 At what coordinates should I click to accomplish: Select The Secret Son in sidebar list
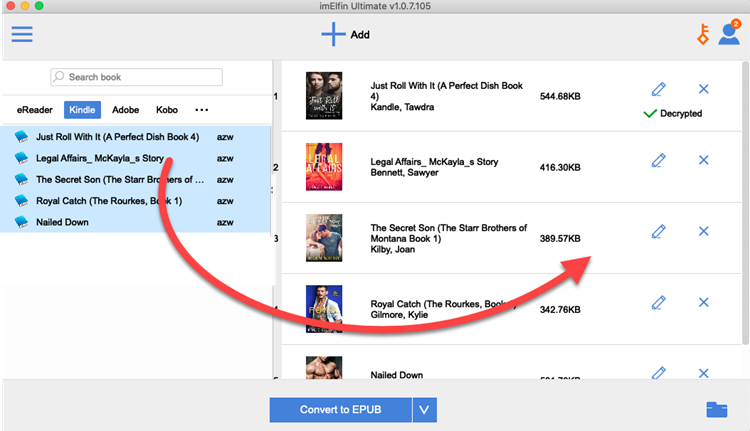point(135,179)
